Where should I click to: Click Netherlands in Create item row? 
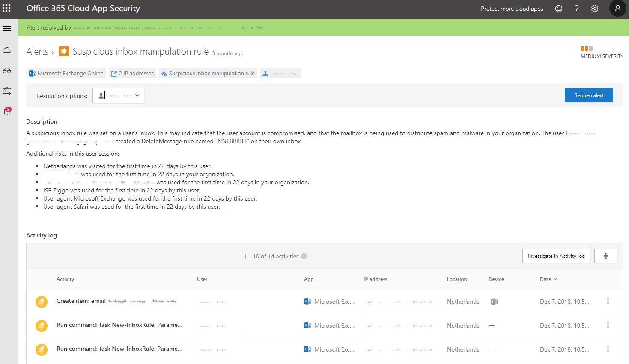463,302
